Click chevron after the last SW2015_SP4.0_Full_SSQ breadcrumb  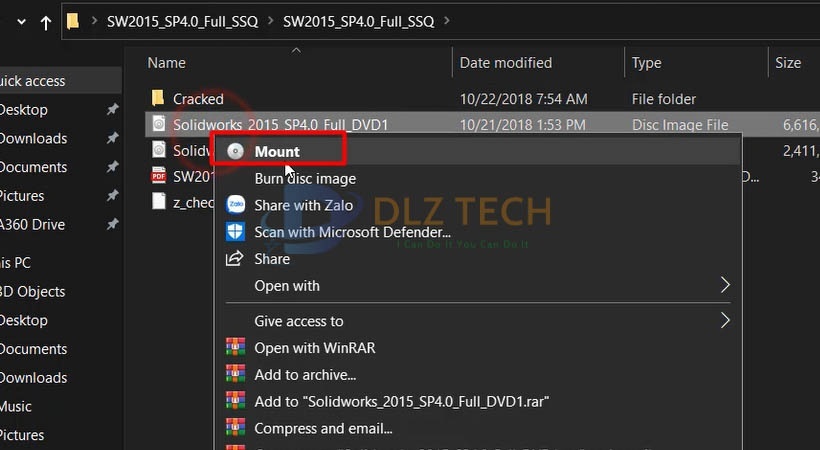447,21
